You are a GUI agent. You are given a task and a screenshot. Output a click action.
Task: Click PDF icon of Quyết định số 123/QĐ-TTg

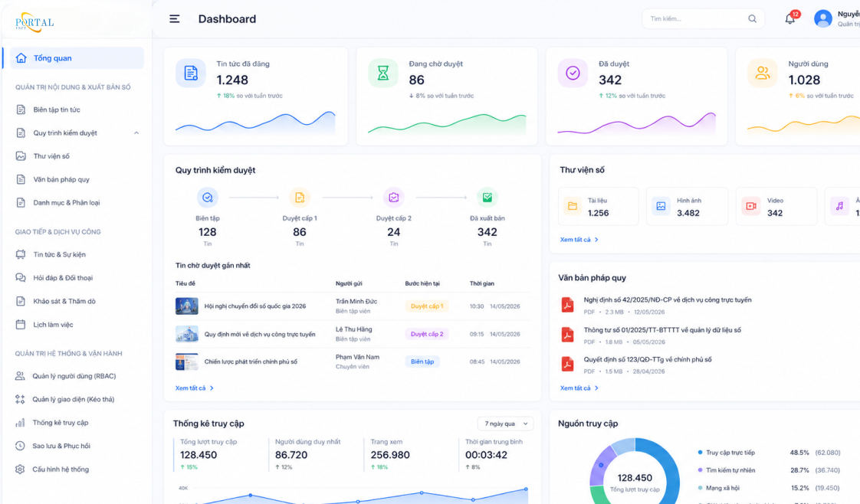click(x=568, y=365)
